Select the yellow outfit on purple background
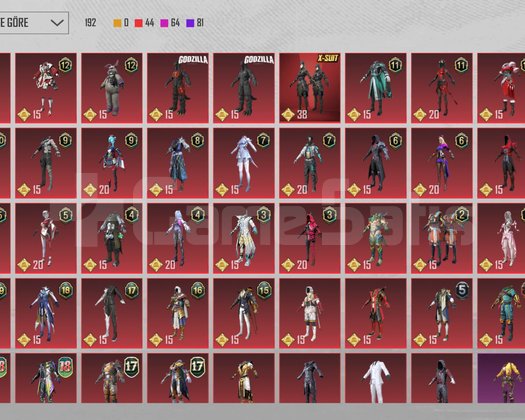Screen dimensions: 525x420 coord(501,378)
